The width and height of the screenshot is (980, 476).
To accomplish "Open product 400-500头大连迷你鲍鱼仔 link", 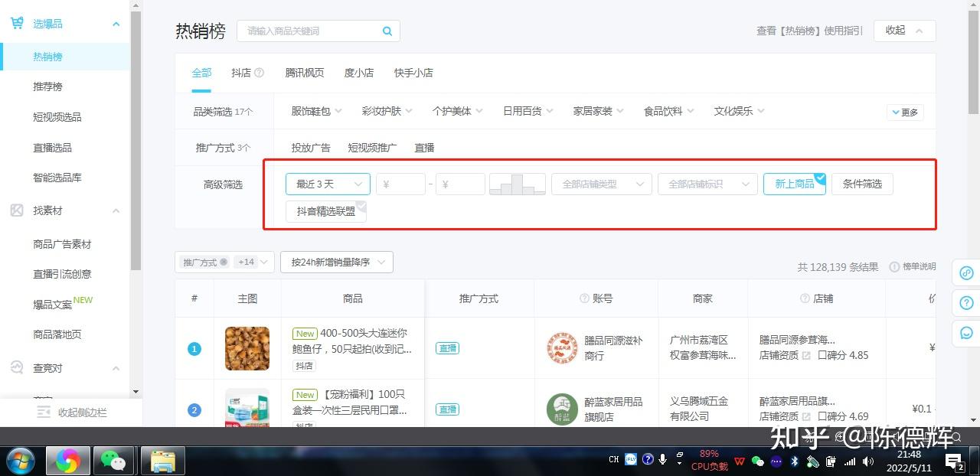I will [x=352, y=341].
